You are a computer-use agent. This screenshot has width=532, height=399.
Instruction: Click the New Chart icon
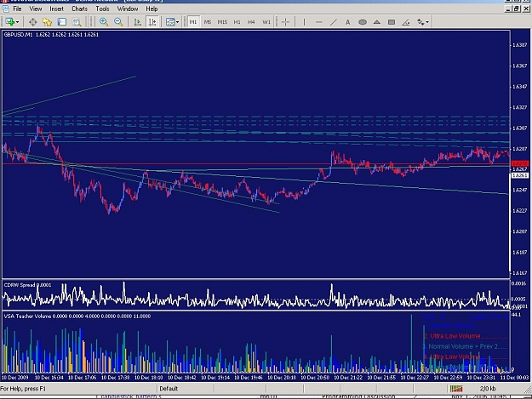coord(9,22)
